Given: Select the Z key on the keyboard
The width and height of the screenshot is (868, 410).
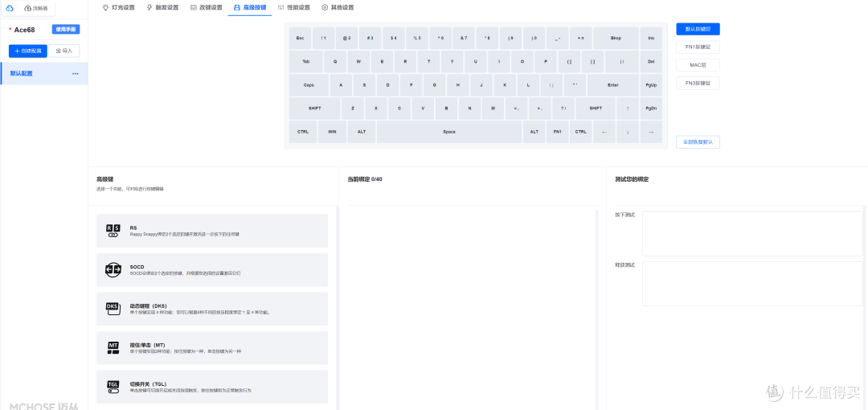Looking at the screenshot, I should pyautogui.click(x=353, y=109).
